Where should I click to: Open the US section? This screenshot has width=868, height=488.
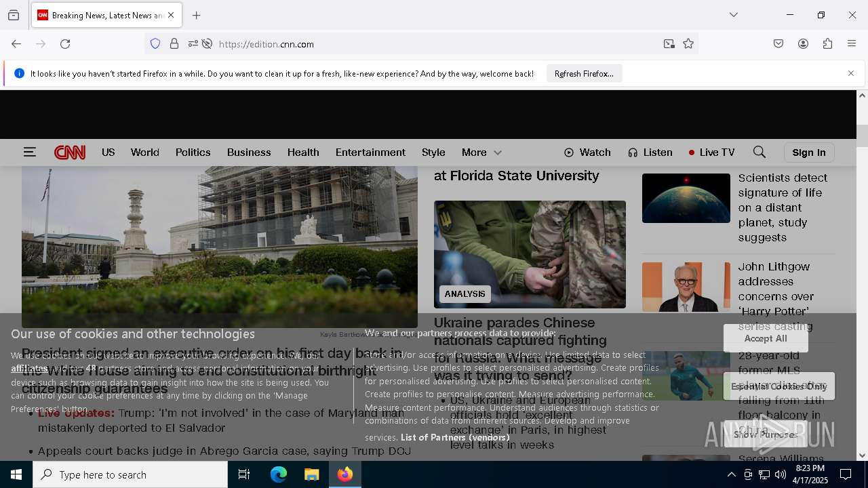(108, 152)
